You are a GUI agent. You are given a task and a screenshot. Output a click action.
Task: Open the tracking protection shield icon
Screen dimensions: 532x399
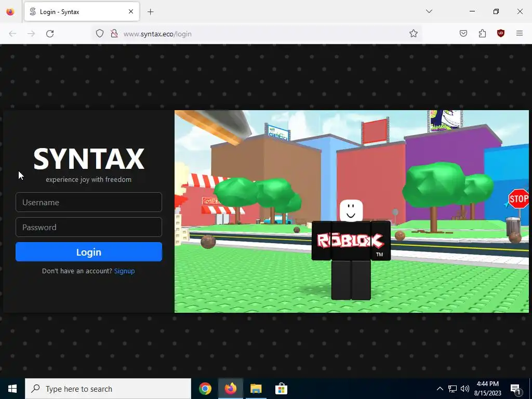tap(99, 34)
